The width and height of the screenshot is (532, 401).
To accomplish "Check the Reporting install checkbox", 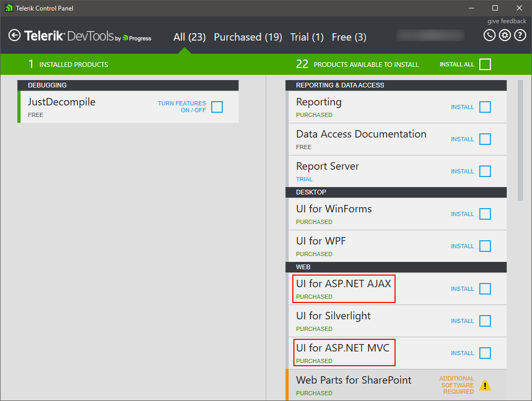I will pos(485,107).
